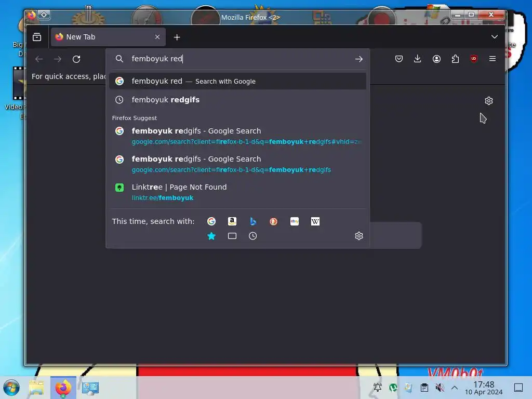This screenshot has width=532, height=399.
Task: Click Firefox window title bar menu icon
Action: point(32,15)
